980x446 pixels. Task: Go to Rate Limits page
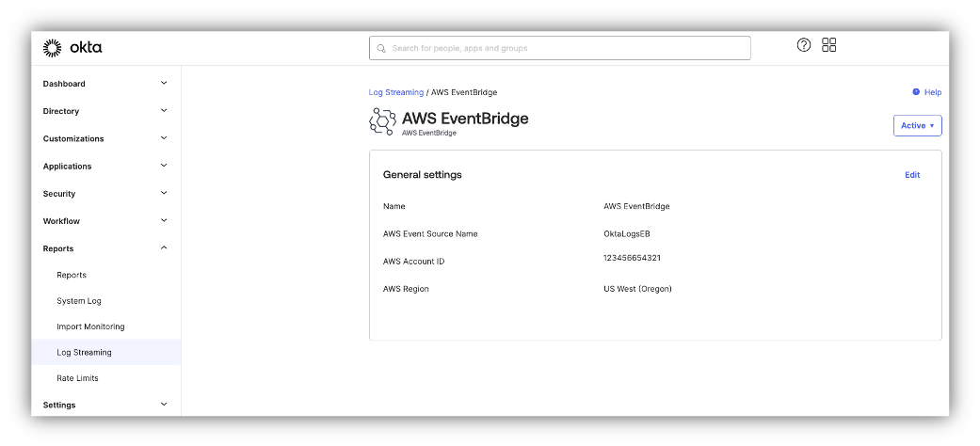(x=77, y=378)
